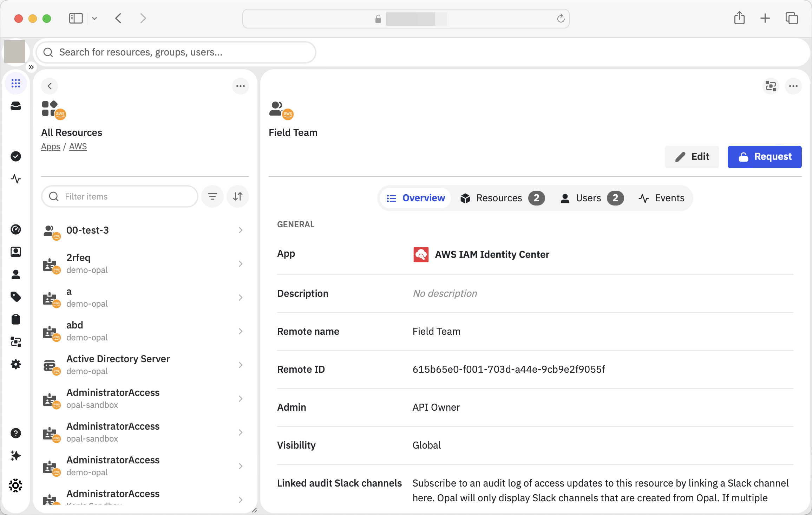Open the contact card icon in sidebar
Screen dimensions: 812x515
[16, 252]
